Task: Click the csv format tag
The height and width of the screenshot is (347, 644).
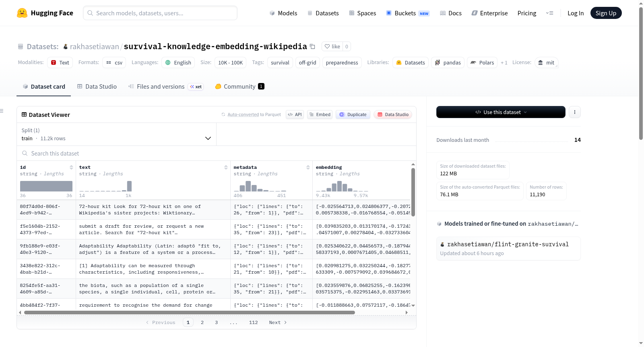Action: point(114,62)
